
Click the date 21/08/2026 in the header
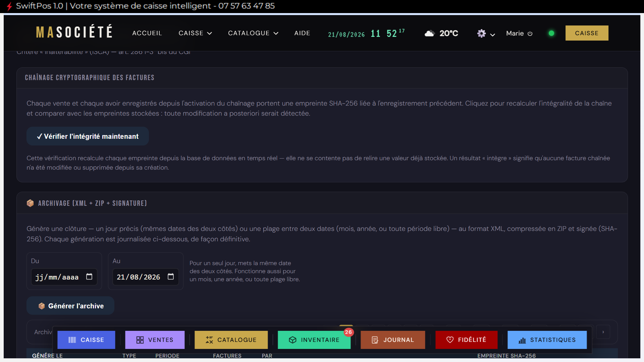pos(346,35)
